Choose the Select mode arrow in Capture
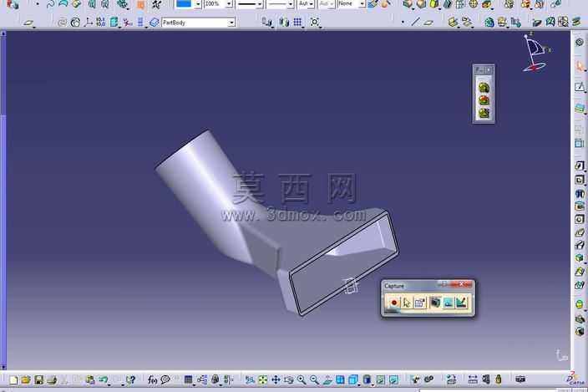The image size is (588, 392). (x=407, y=303)
